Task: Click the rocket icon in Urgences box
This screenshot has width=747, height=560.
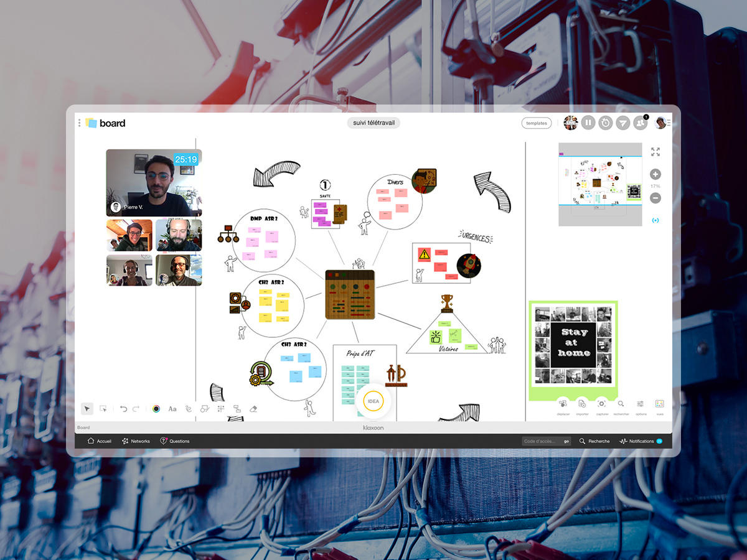Action: click(468, 265)
